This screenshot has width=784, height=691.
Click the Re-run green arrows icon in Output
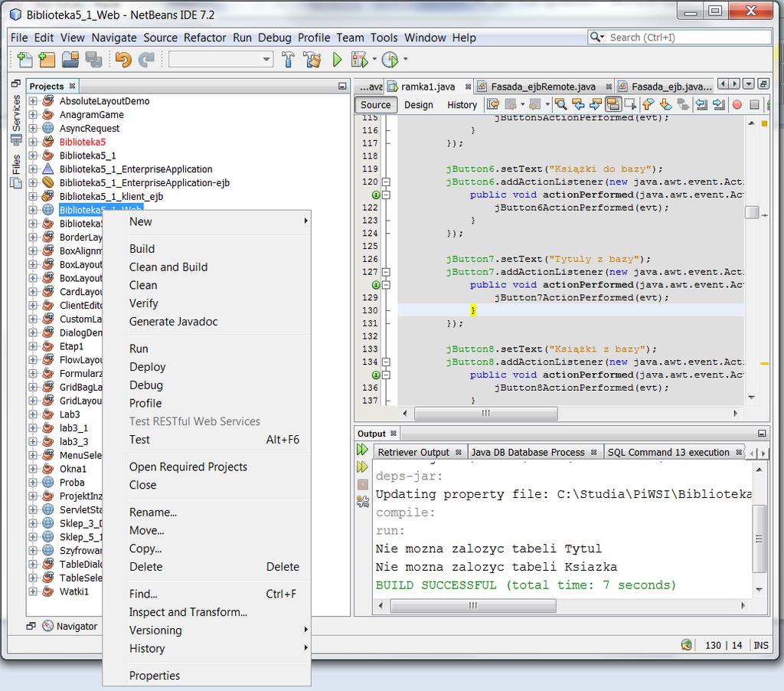coord(362,450)
